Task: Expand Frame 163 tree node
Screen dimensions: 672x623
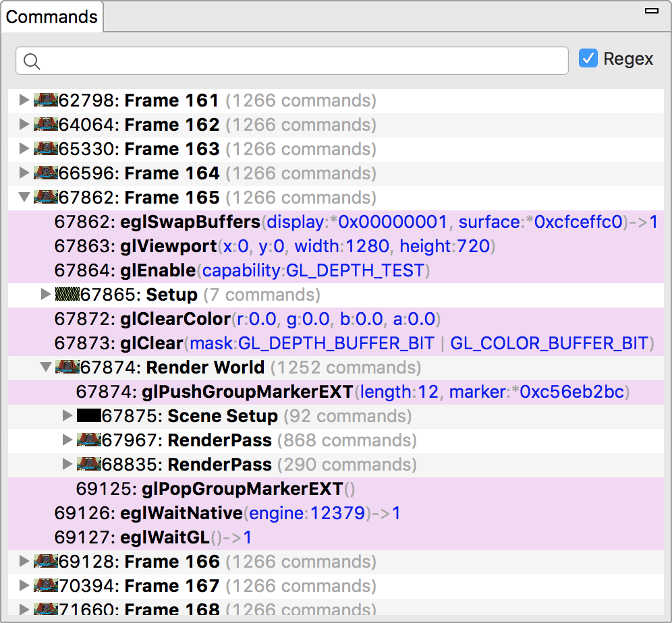Action: (24, 149)
